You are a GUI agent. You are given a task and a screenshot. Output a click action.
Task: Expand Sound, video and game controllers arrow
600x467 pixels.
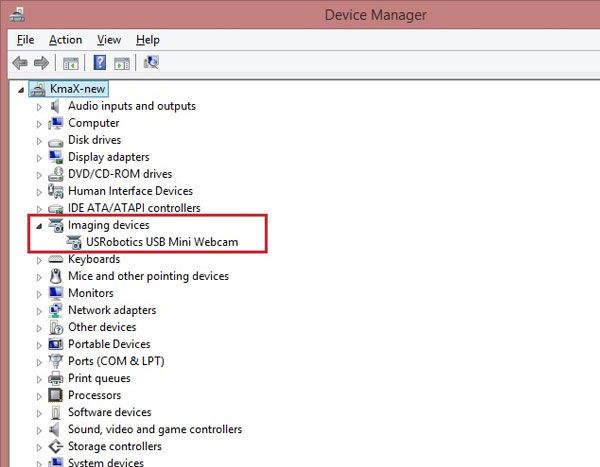point(39,431)
